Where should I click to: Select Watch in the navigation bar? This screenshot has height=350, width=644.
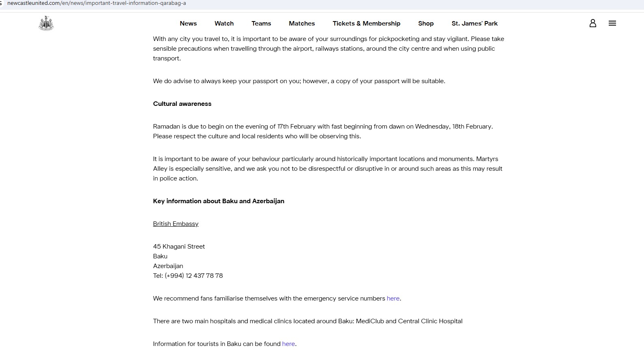224,24
